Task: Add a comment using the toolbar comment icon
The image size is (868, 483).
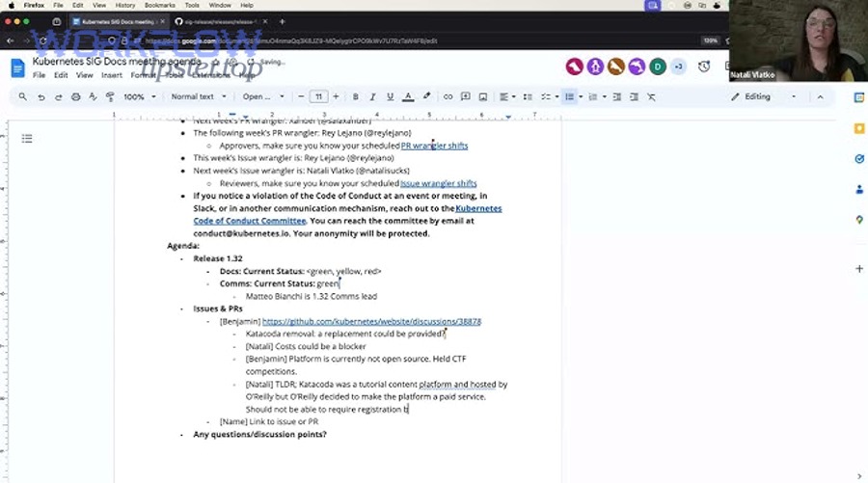Action: pyautogui.click(x=466, y=96)
